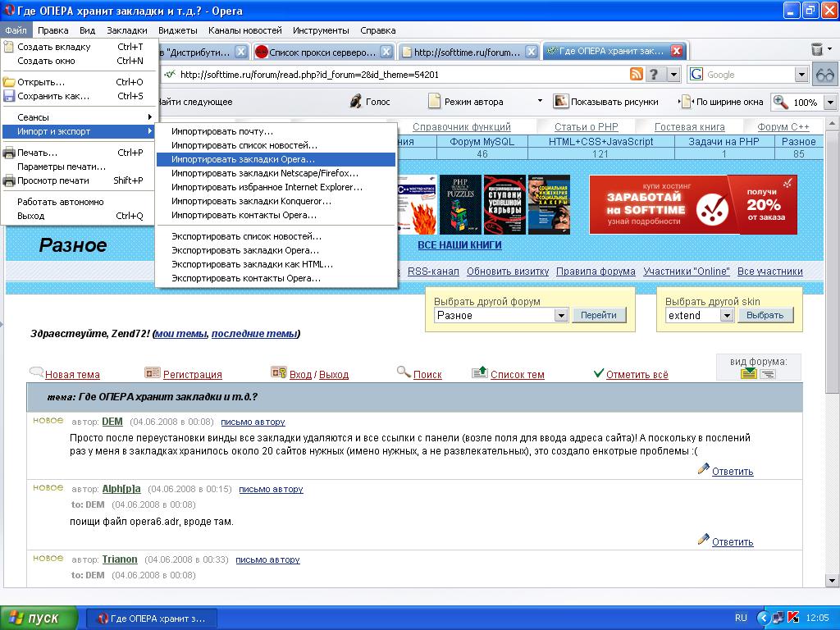Screen dimensions: 840x630
Task: Toggle Показывать рисунки image display
Action: tap(606, 101)
